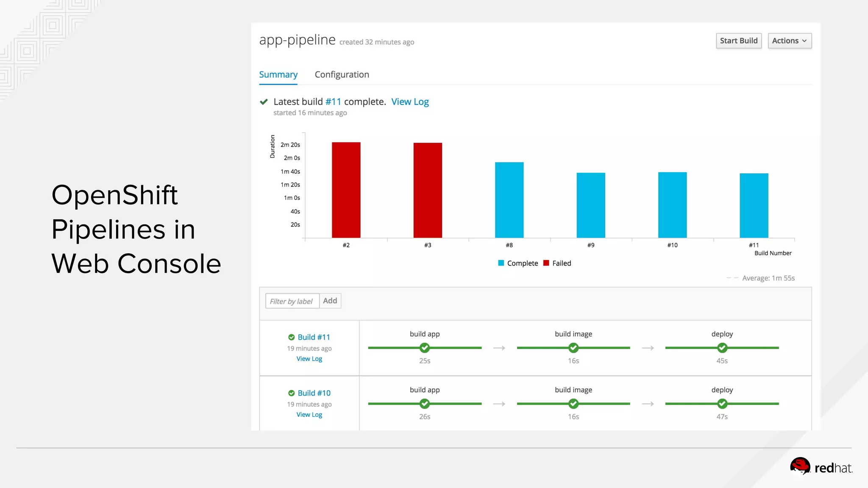Open the #11 build link in status line

coord(333,102)
